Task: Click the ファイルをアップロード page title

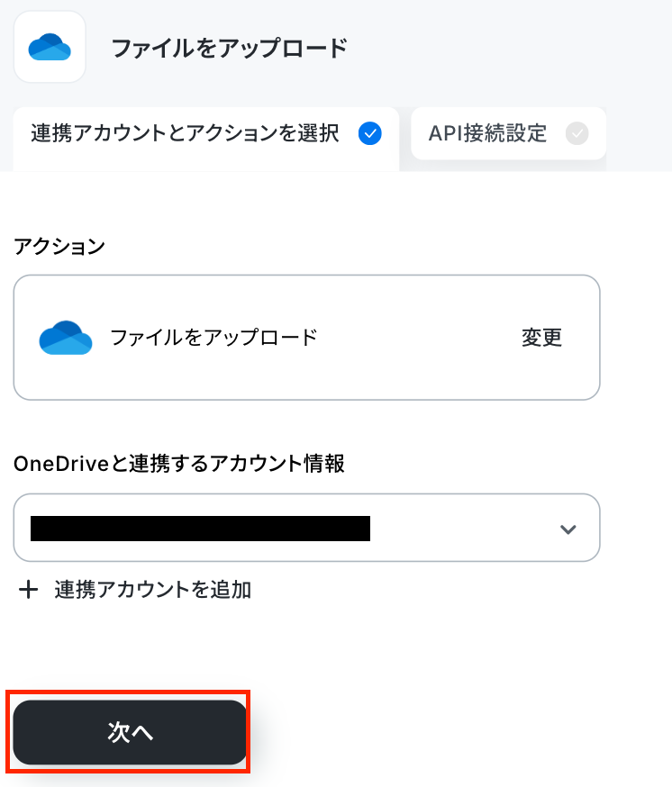Action: (x=230, y=49)
